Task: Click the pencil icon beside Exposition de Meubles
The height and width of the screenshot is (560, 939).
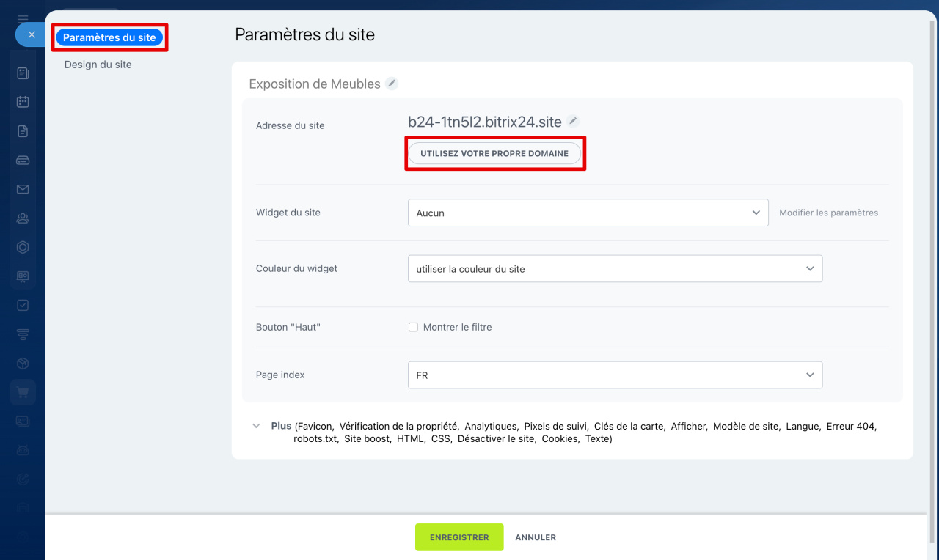Action: pos(392,84)
